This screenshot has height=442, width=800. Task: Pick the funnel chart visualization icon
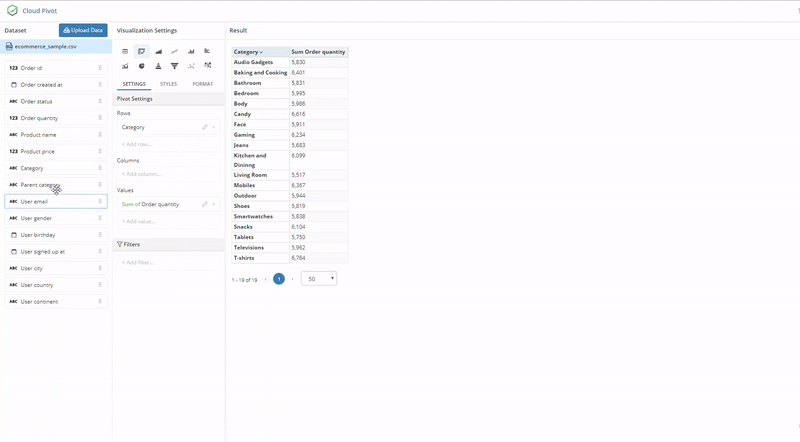(x=174, y=66)
